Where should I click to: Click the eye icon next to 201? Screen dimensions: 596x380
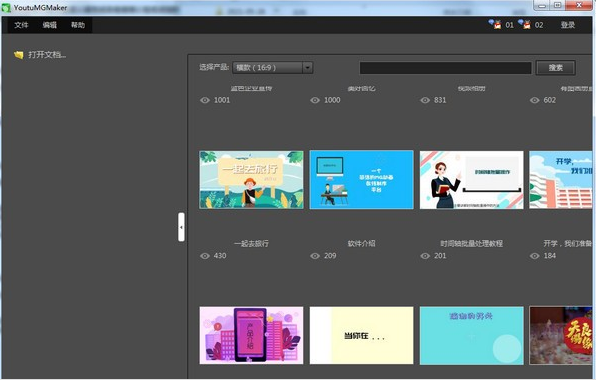(x=425, y=256)
